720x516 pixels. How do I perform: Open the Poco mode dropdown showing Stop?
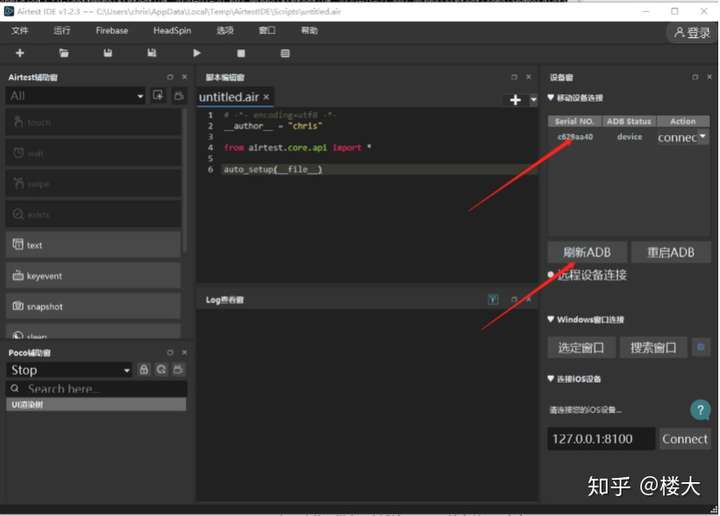tap(69, 370)
